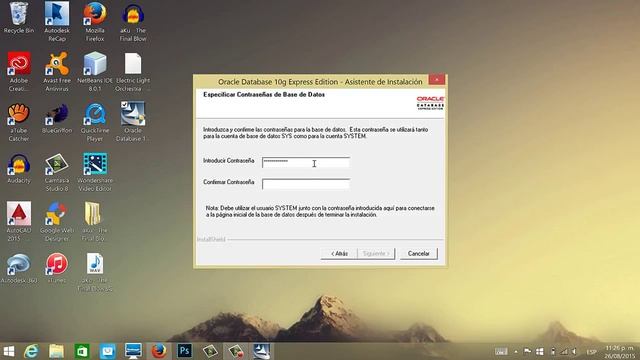The width and height of the screenshot is (640, 360).
Task: Show hidden system tray icons
Action: pyautogui.click(x=516, y=351)
